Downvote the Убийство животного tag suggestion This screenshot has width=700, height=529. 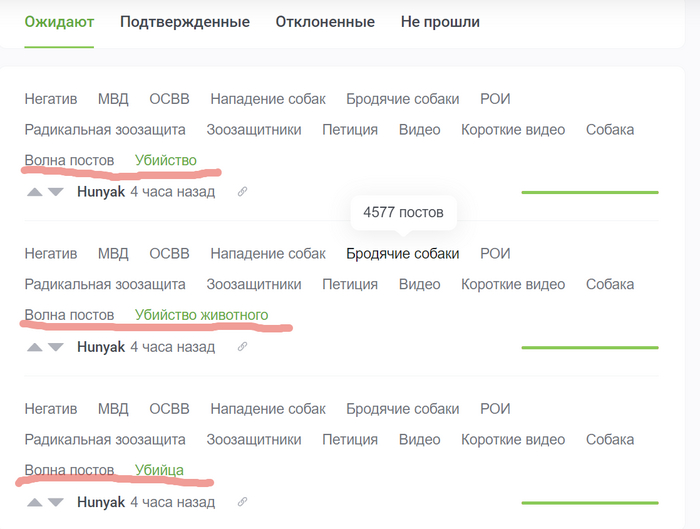[x=55, y=347]
